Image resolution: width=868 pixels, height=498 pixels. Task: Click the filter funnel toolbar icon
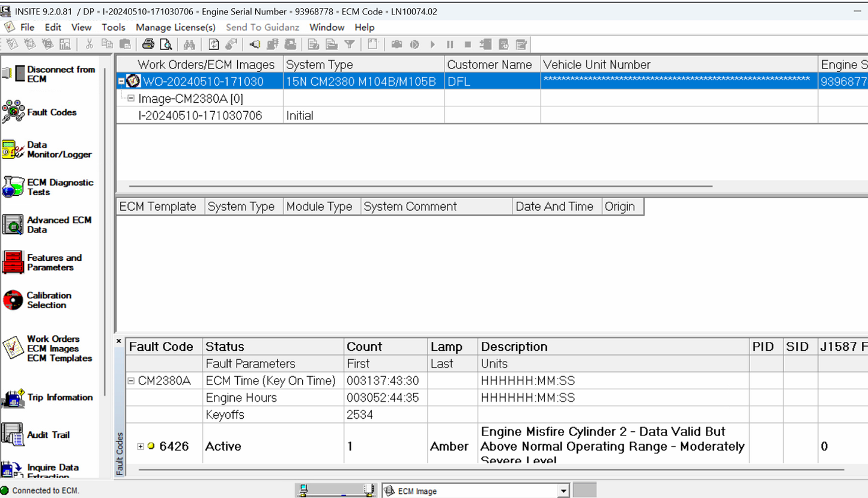pyautogui.click(x=349, y=44)
